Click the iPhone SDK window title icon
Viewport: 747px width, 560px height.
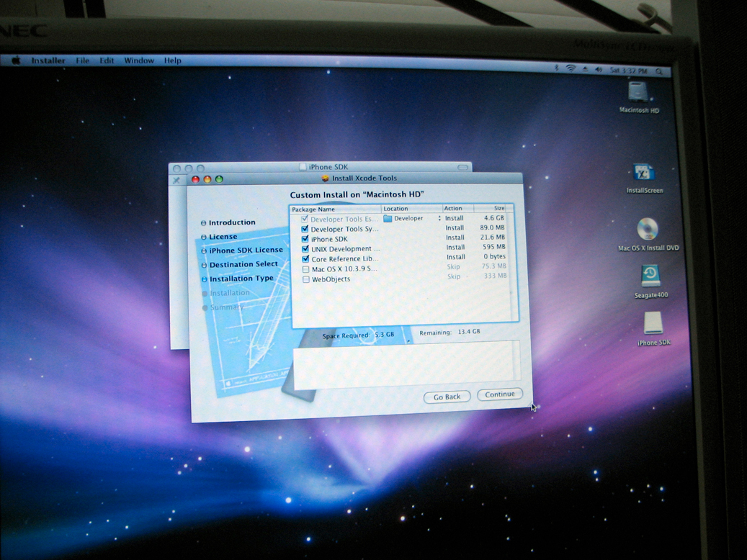(302, 167)
